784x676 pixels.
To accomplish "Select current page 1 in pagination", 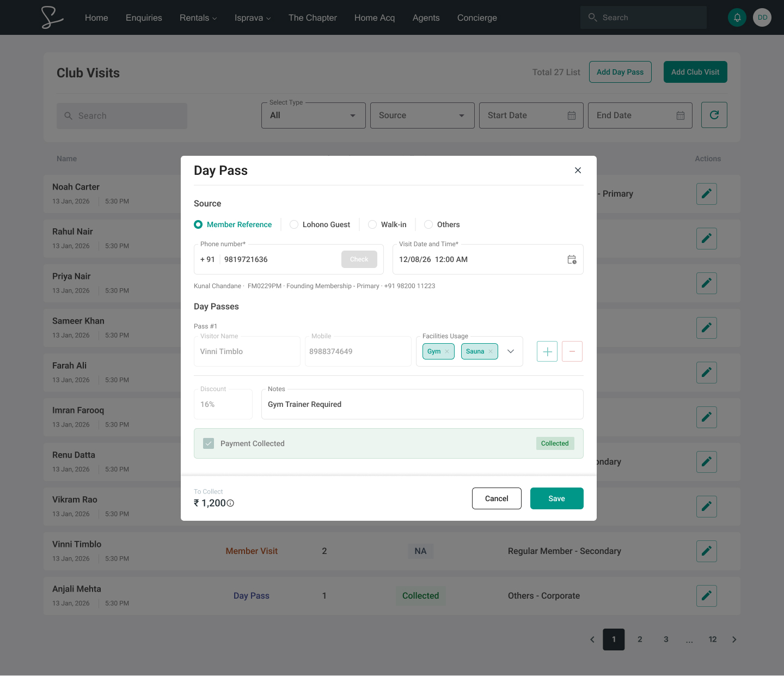I will (x=614, y=640).
